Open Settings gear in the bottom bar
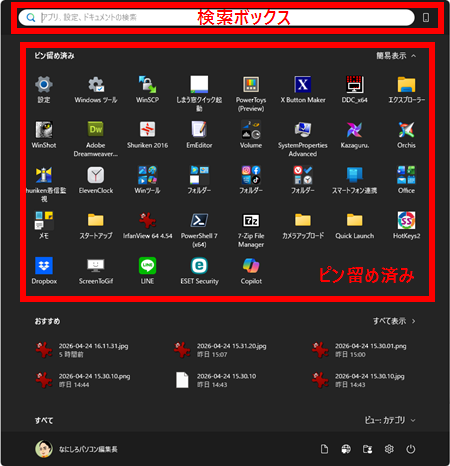Screen dimensions: 450x466 click(389, 449)
